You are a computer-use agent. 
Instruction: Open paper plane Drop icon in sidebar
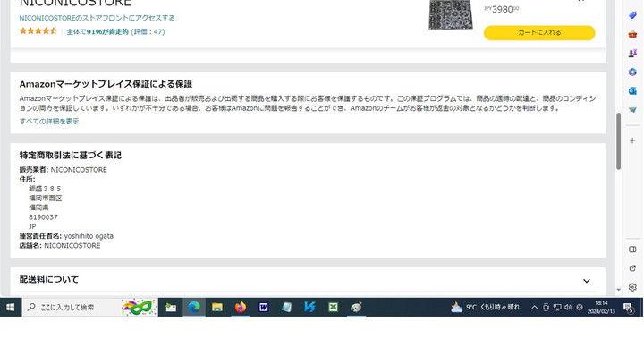(632, 110)
